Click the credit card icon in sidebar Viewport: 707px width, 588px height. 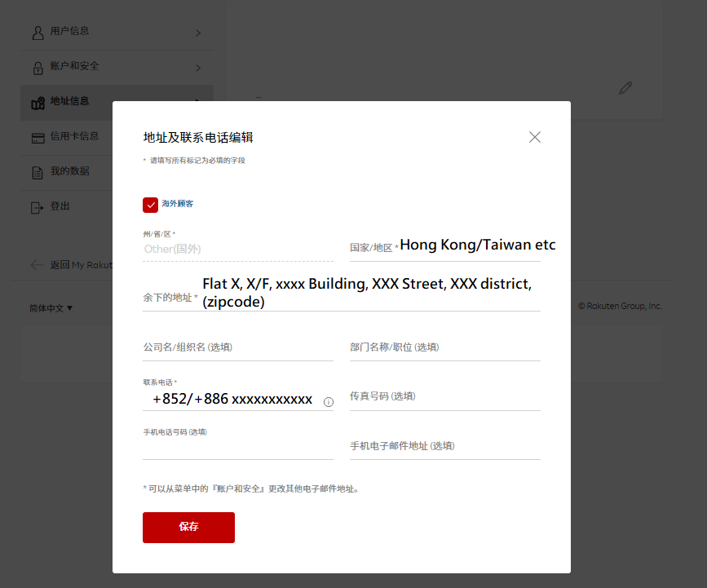(38, 138)
